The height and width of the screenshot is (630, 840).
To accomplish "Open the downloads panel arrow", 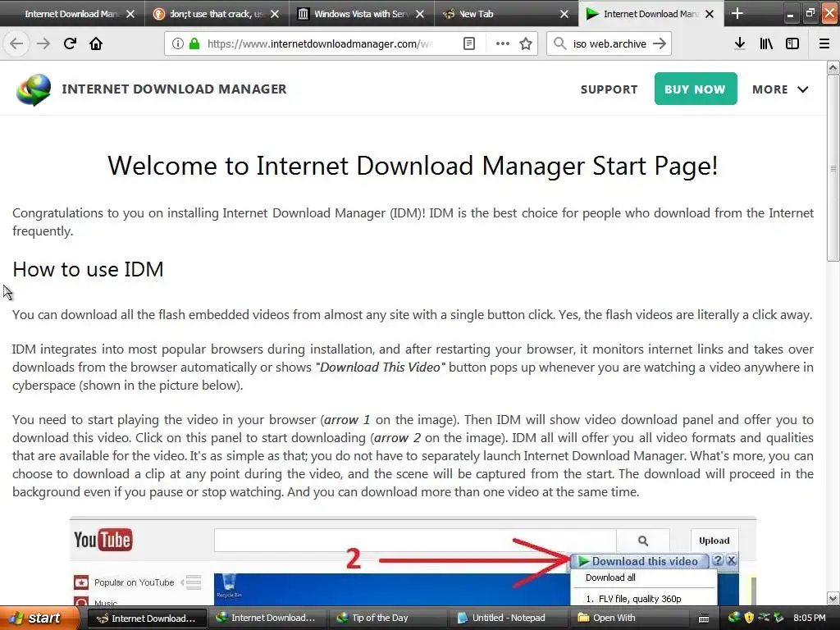I will pyautogui.click(x=740, y=44).
